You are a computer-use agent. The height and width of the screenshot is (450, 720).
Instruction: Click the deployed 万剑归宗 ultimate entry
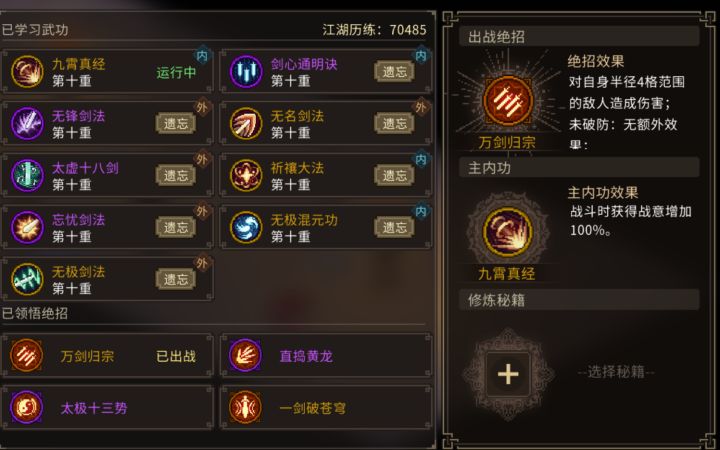[x=107, y=356]
